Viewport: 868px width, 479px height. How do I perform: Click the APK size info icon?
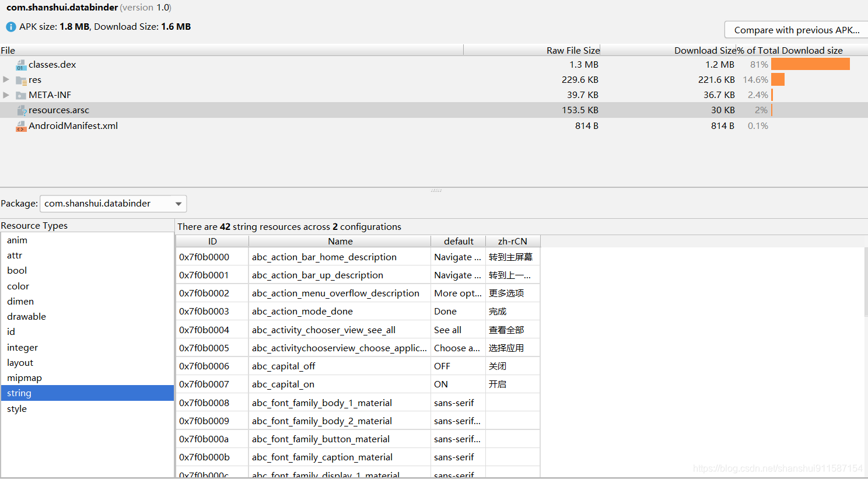point(11,27)
